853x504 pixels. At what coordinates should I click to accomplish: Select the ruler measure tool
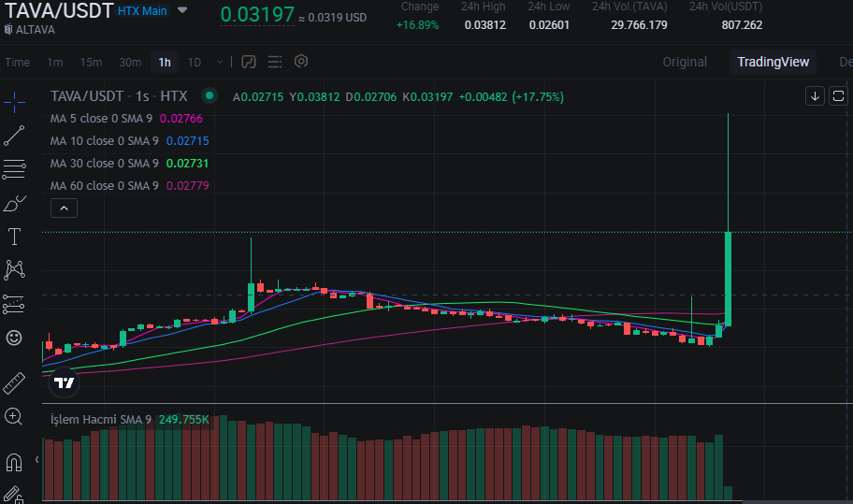[x=14, y=382]
